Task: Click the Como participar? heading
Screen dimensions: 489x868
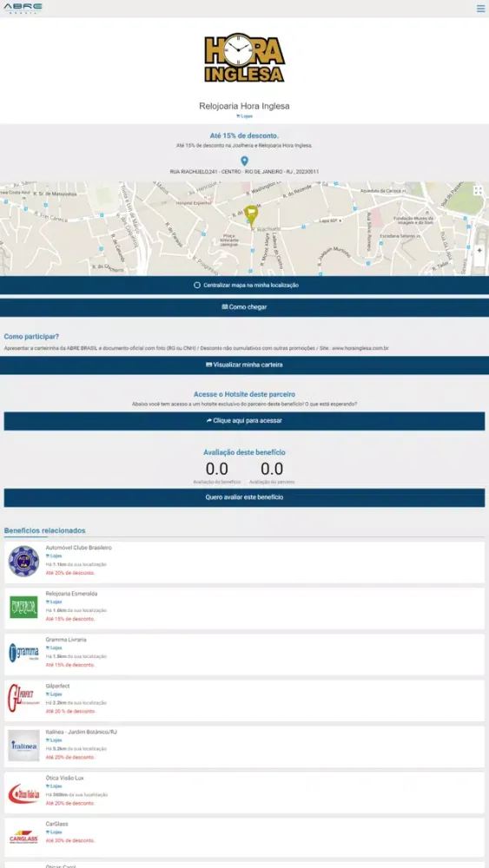Action: coord(31,337)
